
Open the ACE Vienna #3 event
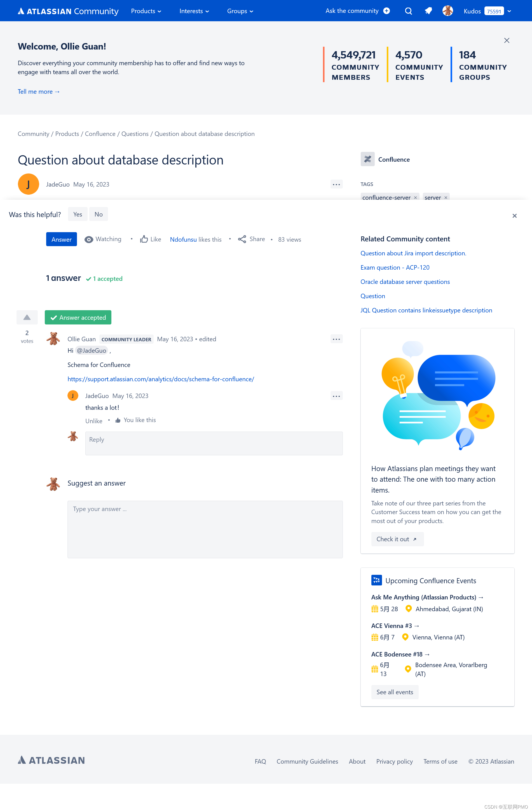tap(395, 626)
